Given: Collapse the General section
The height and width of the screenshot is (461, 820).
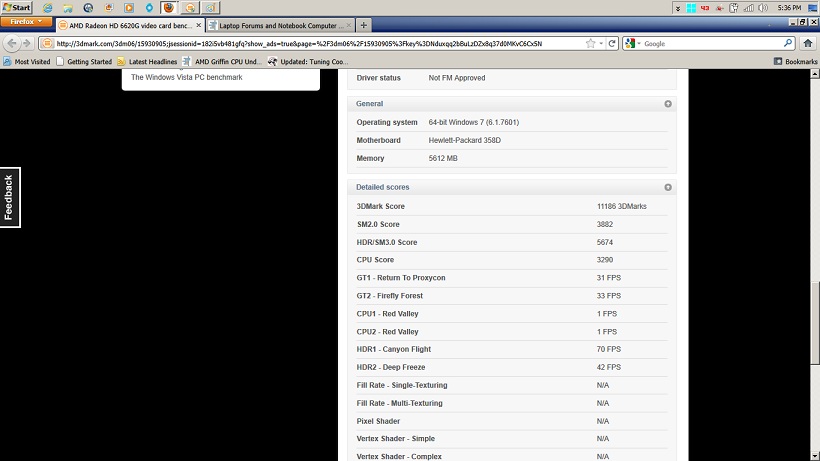Looking at the screenshot, I should 668,103.
